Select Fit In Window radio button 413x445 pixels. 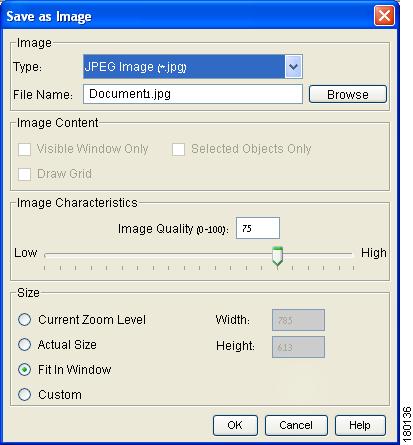[25, 370]
